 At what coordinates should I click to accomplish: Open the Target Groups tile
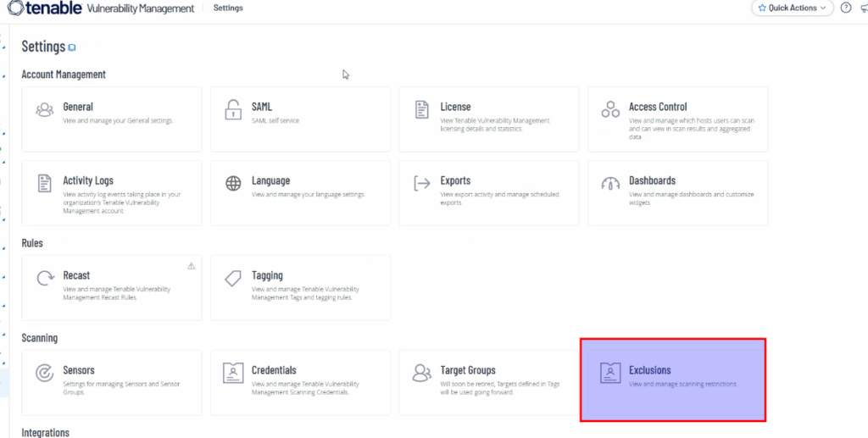pyautogui.click(x=489, y=382)
